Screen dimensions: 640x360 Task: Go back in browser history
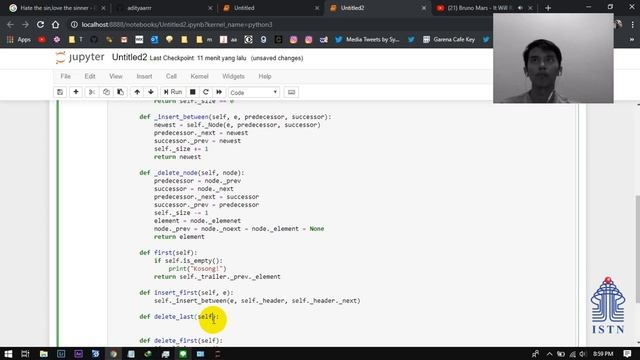10,24
